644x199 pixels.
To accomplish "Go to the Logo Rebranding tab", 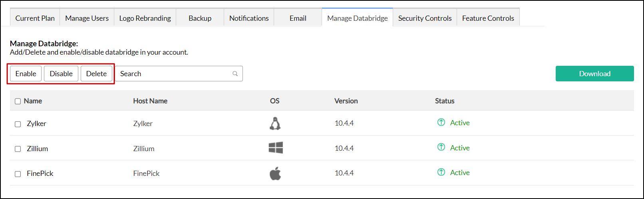I will 145,18.
